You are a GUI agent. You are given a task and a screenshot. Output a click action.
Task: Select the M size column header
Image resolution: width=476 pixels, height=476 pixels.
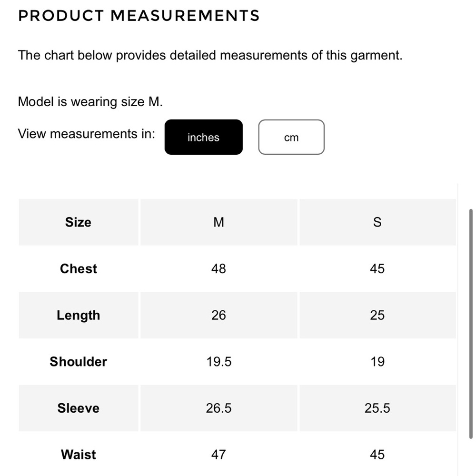[218, 222]
